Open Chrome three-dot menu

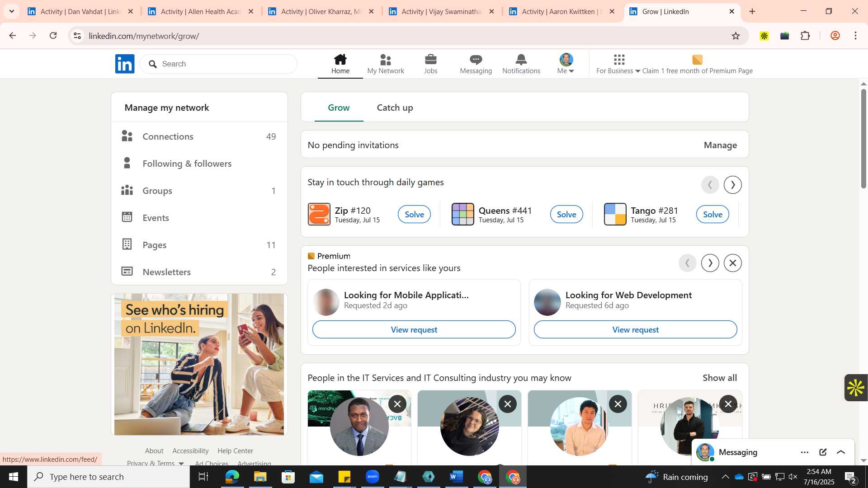click(x=855, y=36)
